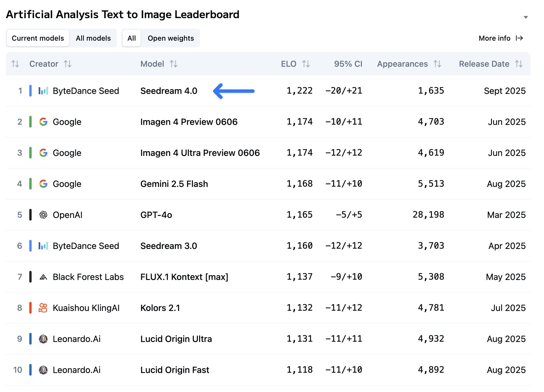Click ELO value 1,222
The height and width of the screenshot is (392, 544).
pyautogui.click(x=300, y=91)
